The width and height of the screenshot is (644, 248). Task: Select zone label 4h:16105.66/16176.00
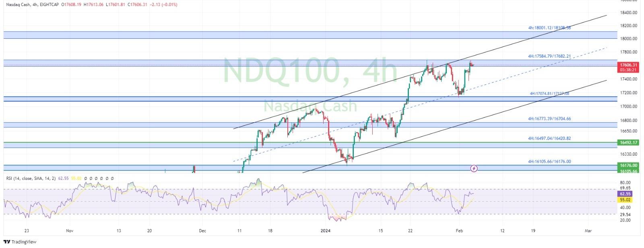pos(549,162)
